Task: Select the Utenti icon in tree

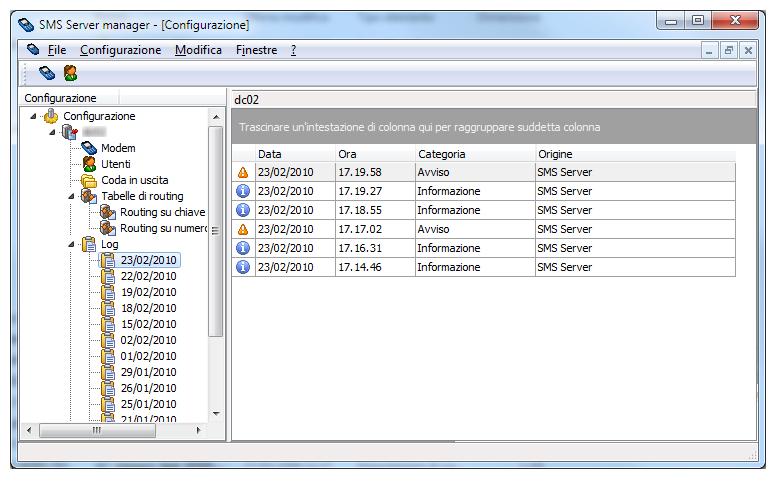Action: point(89,164)
